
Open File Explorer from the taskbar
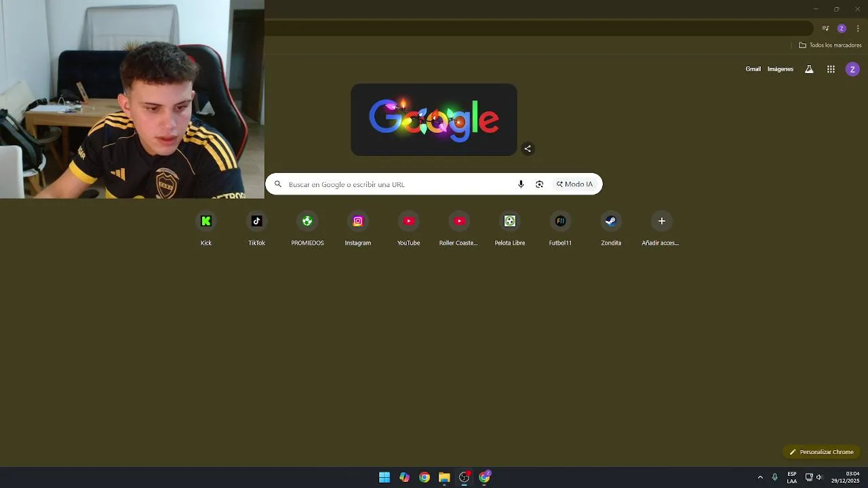444,477
